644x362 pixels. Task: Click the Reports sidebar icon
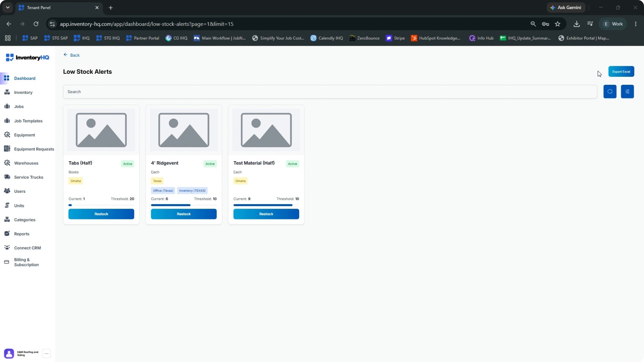[7, 233]
